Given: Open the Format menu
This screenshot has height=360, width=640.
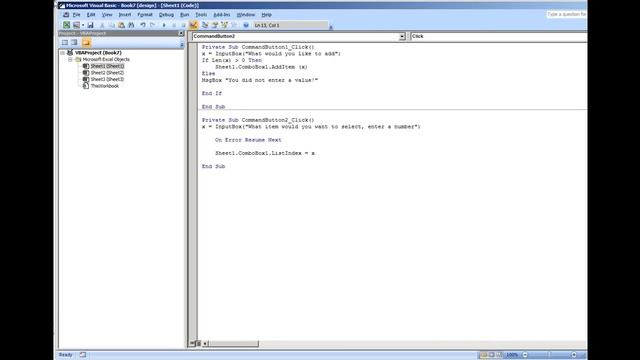Looking at the screenshot, I should 144,15.
